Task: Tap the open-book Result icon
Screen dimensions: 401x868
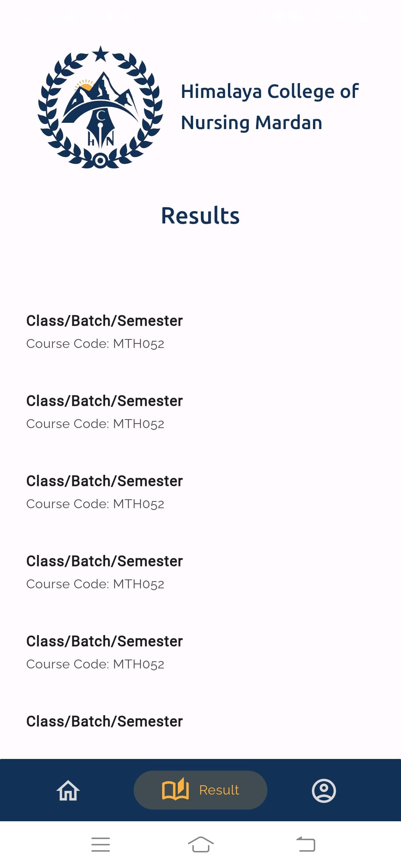Action: point(175,789)
